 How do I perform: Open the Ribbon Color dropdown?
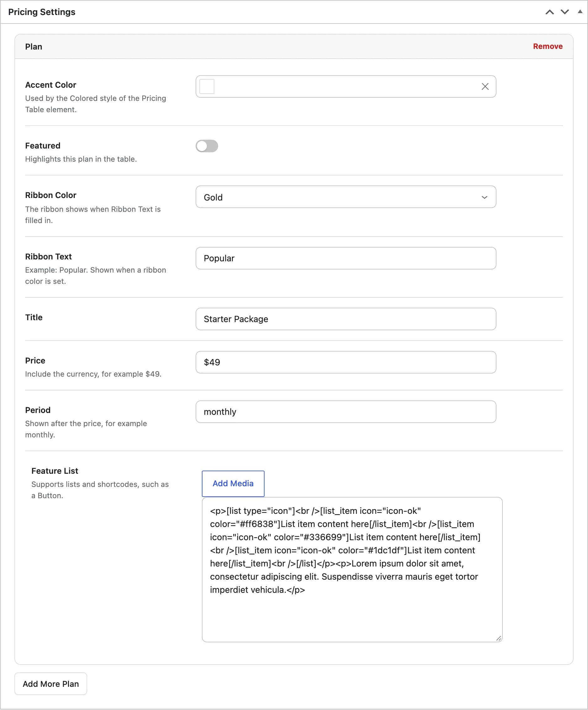pos(346,197)
